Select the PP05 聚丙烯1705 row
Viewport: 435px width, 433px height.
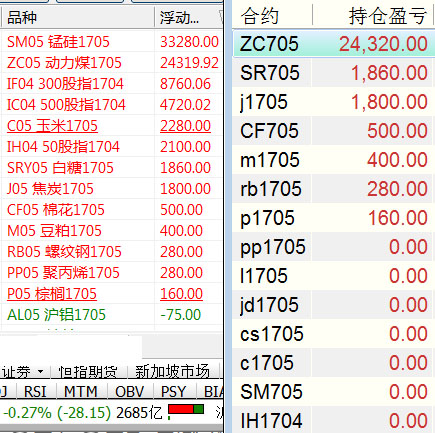[112, 273]
